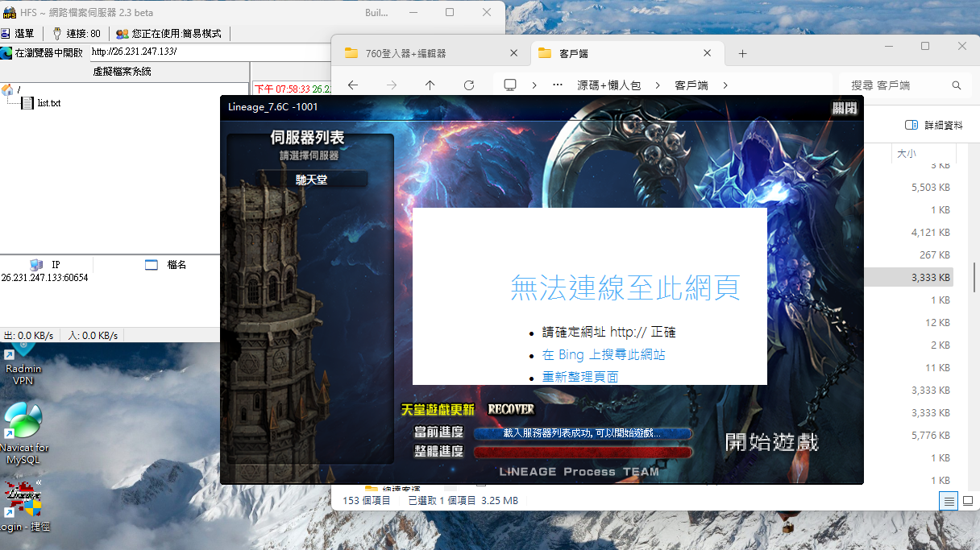This screenshot has width=980, height=550.
Task: Click the RECOVER button in launcher
Action: pos(511,409)
